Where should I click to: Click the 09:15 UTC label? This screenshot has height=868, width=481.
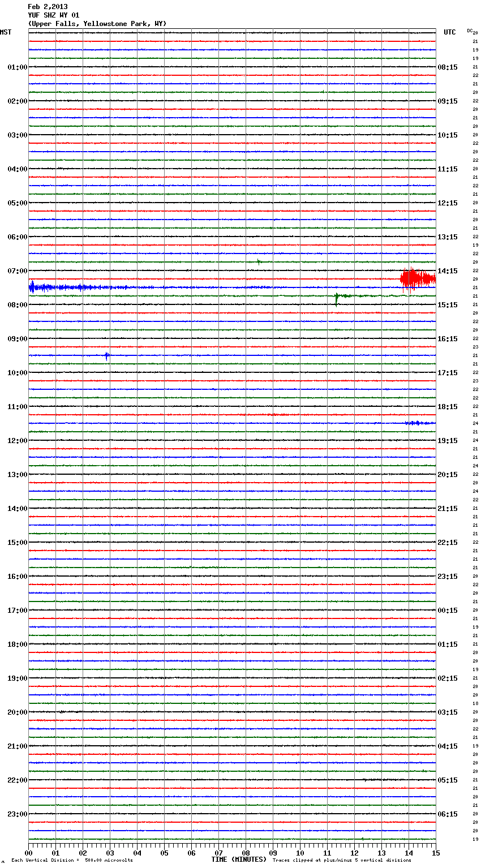[448, 101]
